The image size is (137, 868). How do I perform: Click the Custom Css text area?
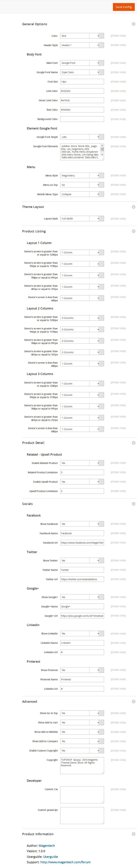[82, 795]
